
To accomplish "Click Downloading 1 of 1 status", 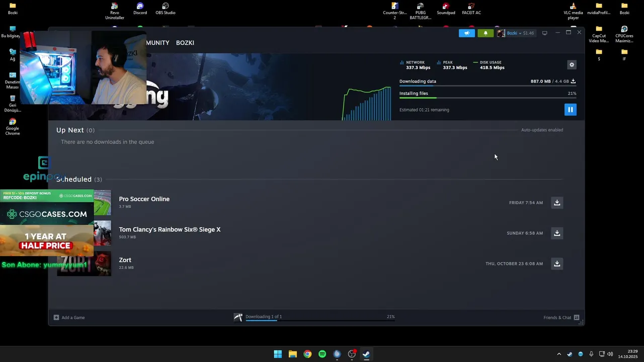I will coord(264,317).
